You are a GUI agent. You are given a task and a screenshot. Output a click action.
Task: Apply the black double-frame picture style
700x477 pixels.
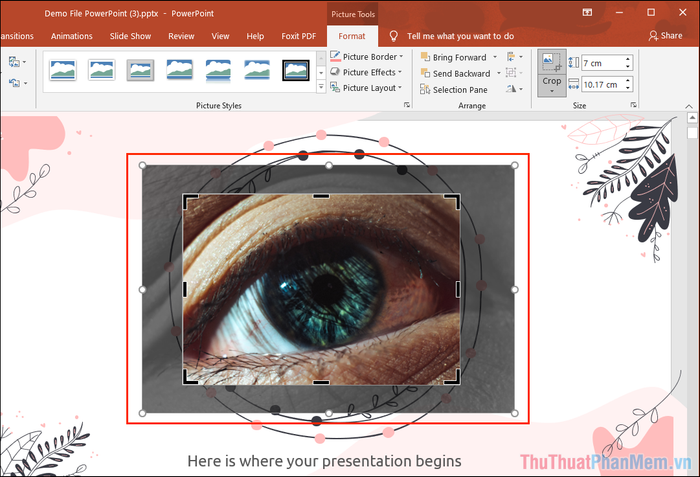click(x=296, y=70)
